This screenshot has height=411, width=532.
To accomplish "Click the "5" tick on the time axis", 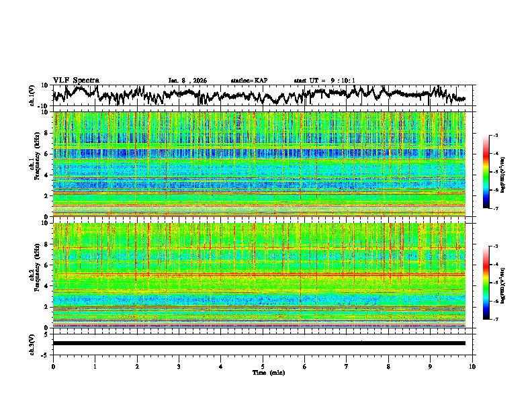I will (263, 367).
